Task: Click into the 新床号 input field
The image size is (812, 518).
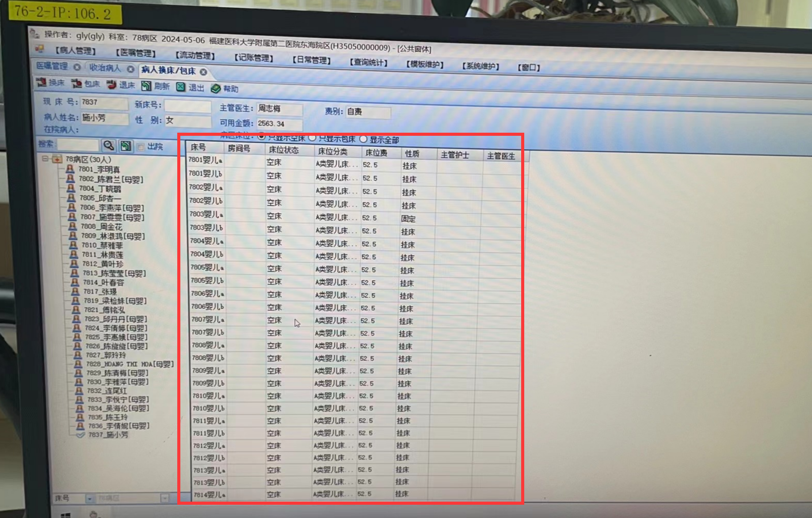Action: pyautogui.click(x=187, y=106)
